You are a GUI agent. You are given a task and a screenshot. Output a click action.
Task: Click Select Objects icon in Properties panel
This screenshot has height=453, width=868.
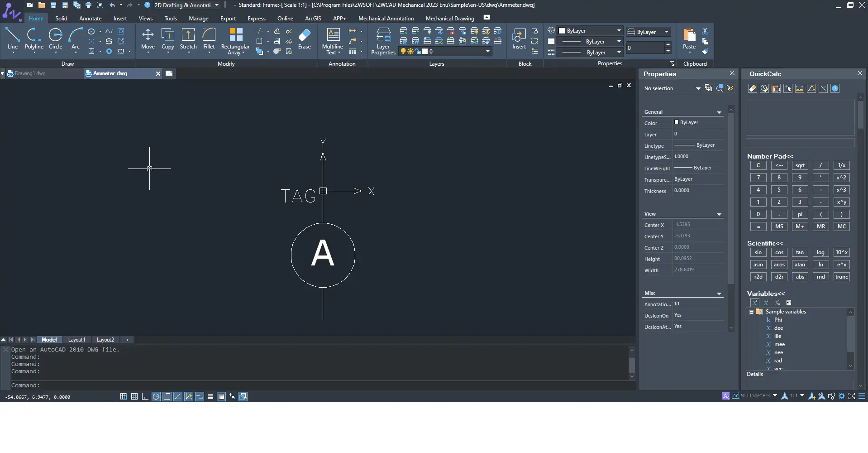(720, 88)
